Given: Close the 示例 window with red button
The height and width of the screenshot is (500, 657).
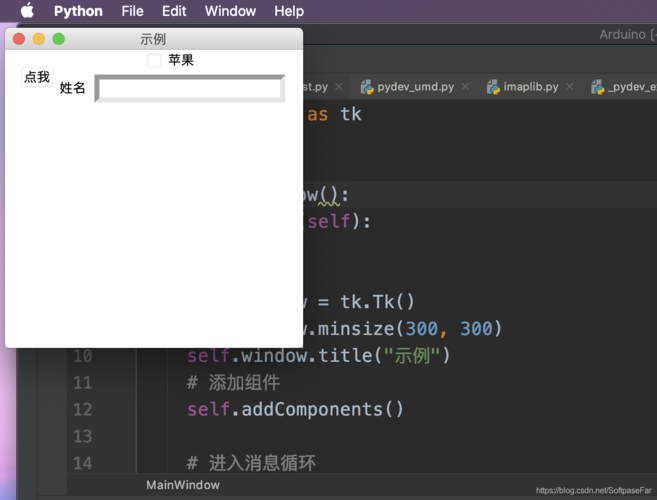Looking at the screenshot, I should point(19,39).
